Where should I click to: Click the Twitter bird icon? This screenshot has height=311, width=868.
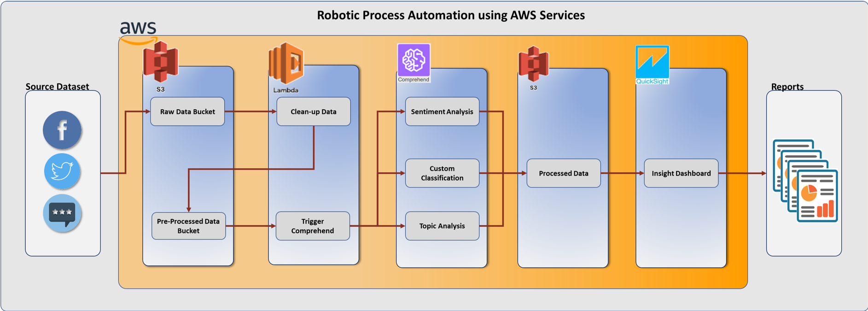tap(62, 171)
